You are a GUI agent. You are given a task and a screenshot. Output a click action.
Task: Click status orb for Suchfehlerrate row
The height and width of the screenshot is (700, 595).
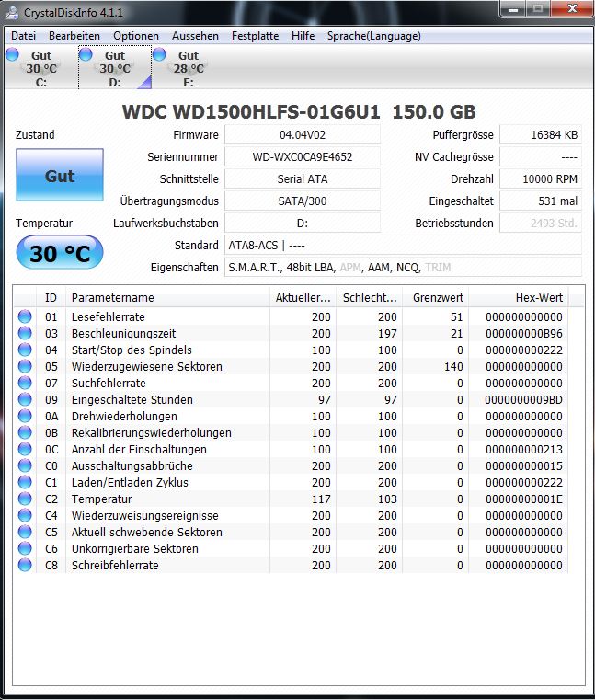[x=25, y=383]
